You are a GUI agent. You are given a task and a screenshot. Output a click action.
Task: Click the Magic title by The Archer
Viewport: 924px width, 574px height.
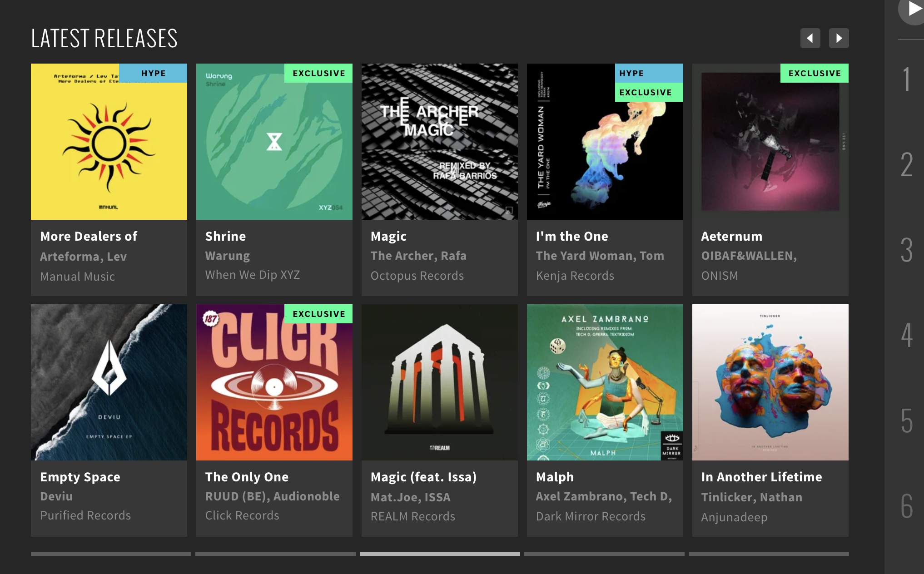coord(388,236)
